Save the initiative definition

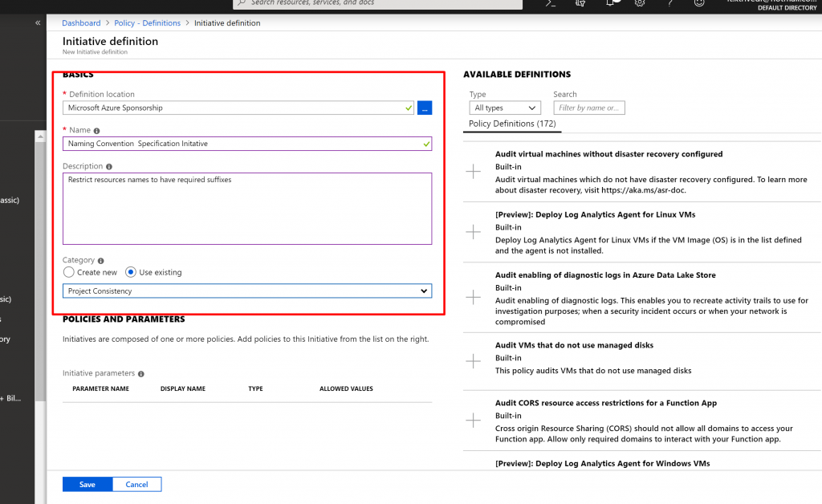coord(87,484)
